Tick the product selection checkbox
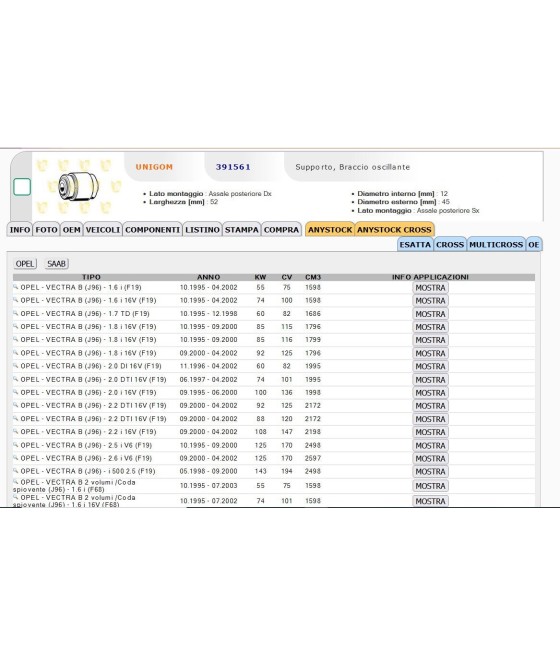 point(22,187)
